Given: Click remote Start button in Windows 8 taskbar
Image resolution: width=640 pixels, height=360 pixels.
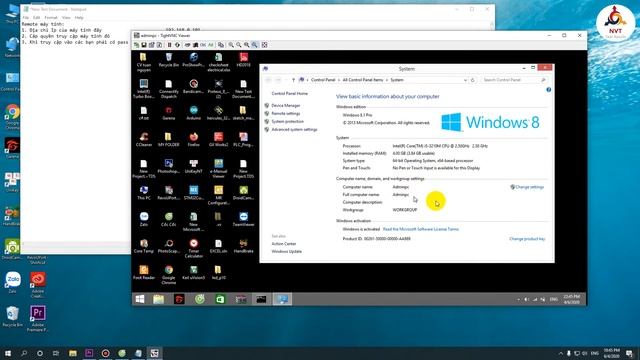Looking at the screenshot, I should (140, 299).
